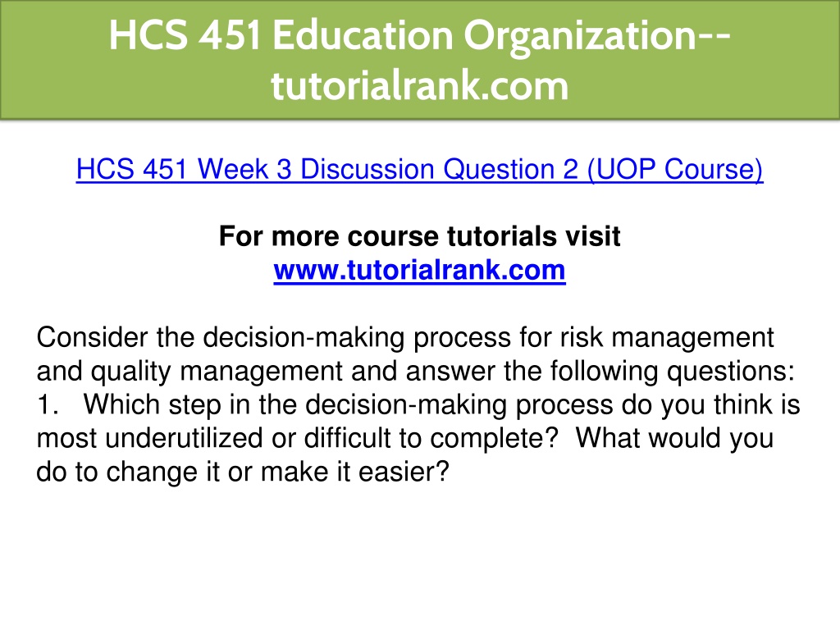
Task: Click the line 'and quality management and answer'
Action: click(416, 372)
